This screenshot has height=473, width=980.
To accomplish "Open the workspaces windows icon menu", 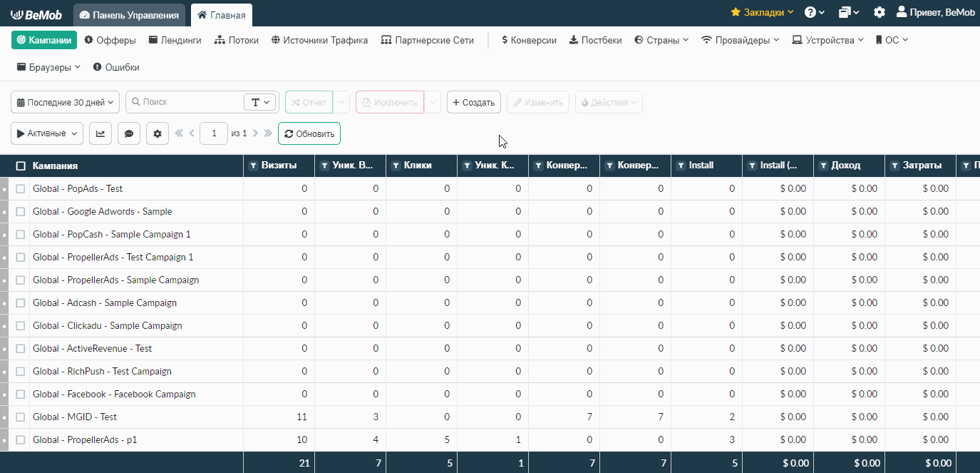I will click(849, 12).
